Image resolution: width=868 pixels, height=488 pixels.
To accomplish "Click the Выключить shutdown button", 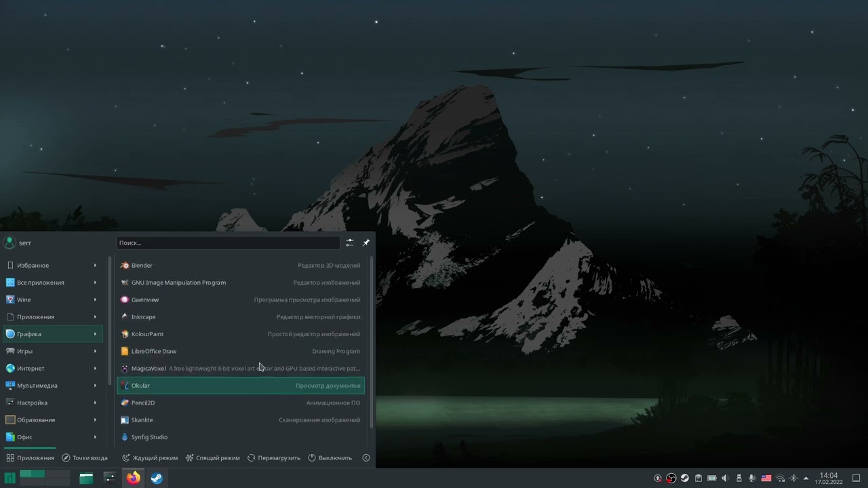I will [x=330, y=457].
